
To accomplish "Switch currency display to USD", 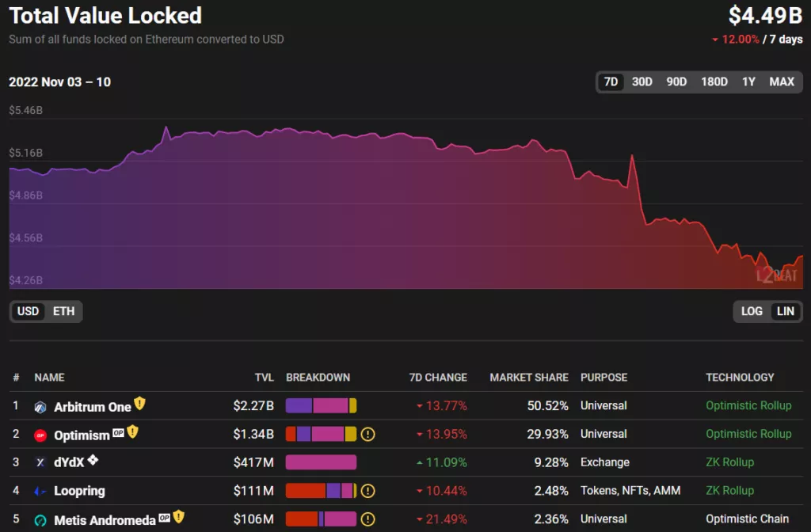I will (x=29, y=311).
